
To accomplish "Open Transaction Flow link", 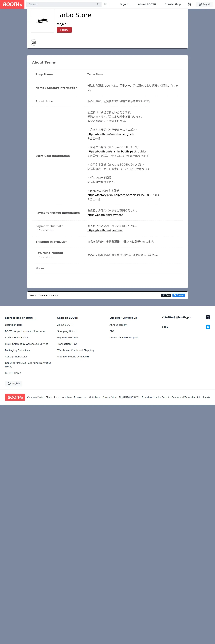I will pyautogui.click(x=67, y=344).
